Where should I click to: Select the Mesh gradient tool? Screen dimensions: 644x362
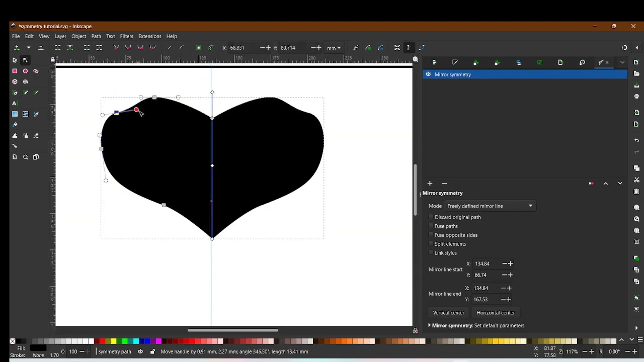pyautogui.click(x=25, y=114)
